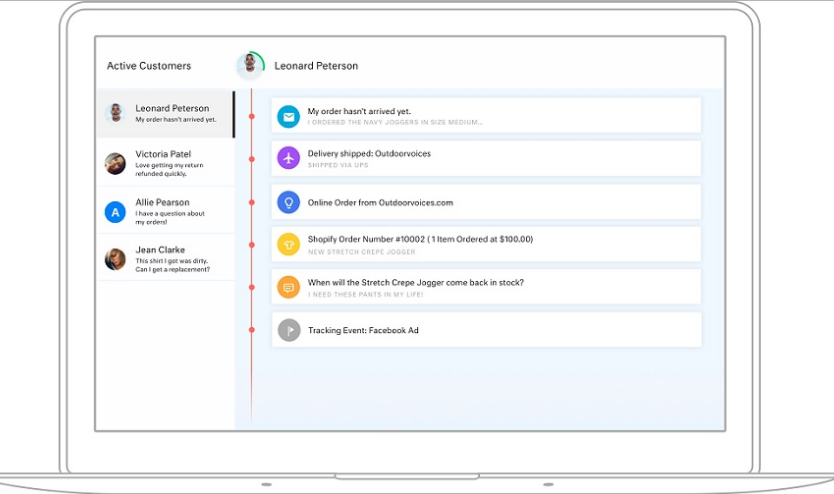Open the Stretch Crepe Jogger stock question card

(486, 287)
